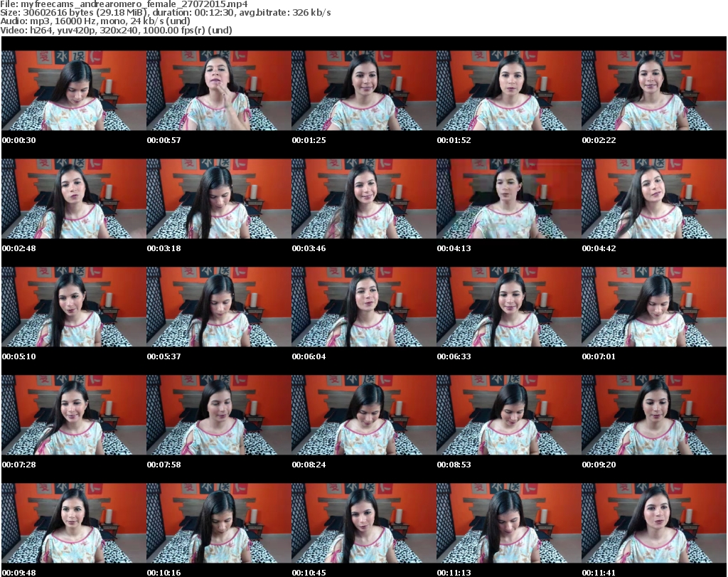This screenshot has width=728, height=577.
Task: Select the thumbnail frame at 00:07:28
Action: pos(73,415)
